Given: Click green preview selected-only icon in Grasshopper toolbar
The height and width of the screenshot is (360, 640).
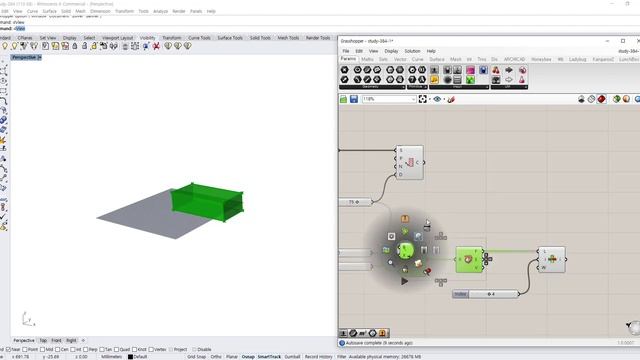Looking at the screenshot, I should coord(617,99).
